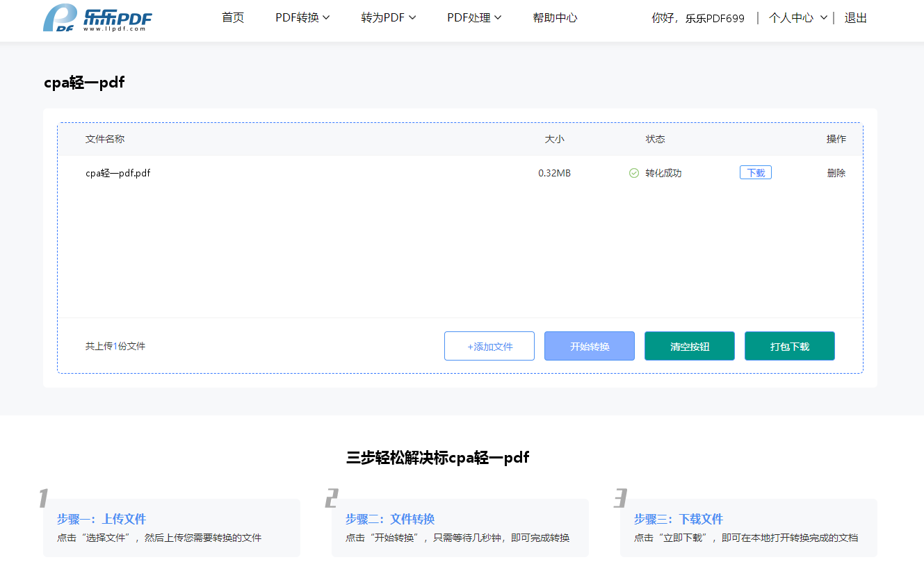Click the +添加文件 button

(x=489, y=346)
